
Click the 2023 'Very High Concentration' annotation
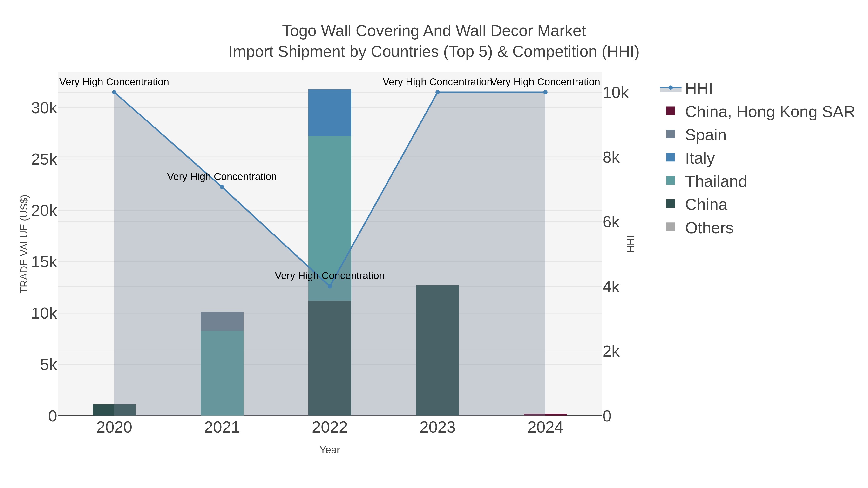437,82
